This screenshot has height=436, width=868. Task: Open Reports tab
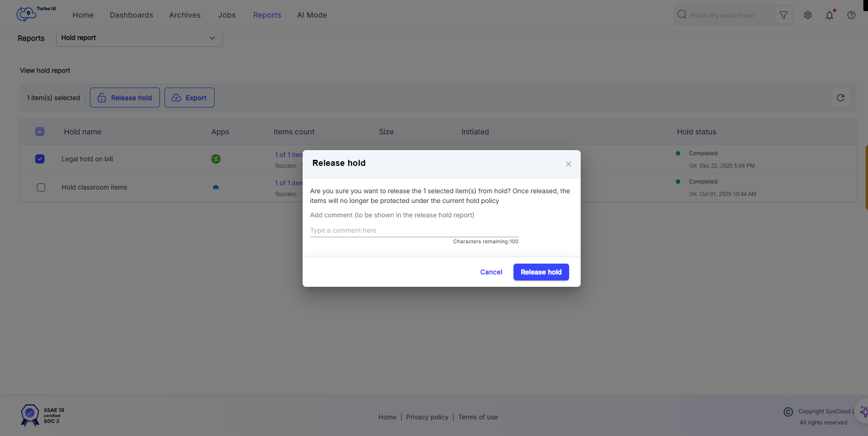tap(267, 15)
